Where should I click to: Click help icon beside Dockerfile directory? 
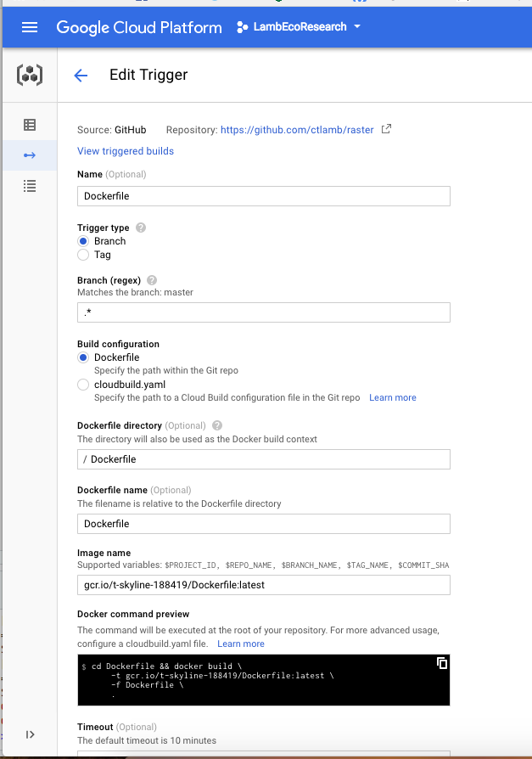pos(217,425)
